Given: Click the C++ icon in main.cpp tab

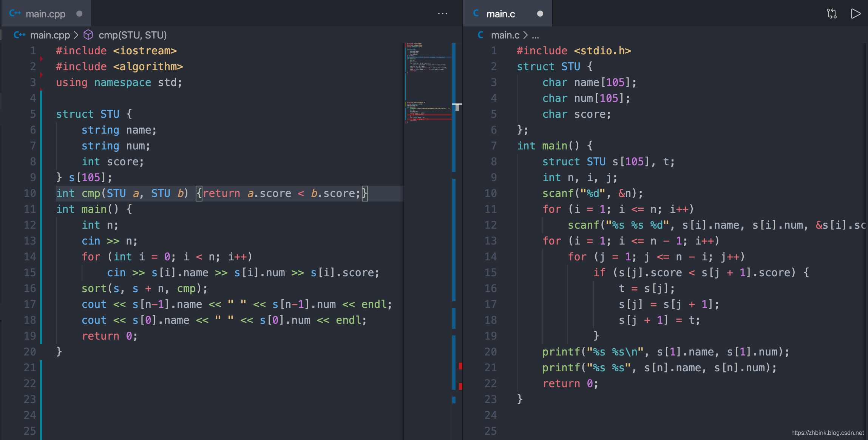Looking at the screenshot, I should 15,13.
